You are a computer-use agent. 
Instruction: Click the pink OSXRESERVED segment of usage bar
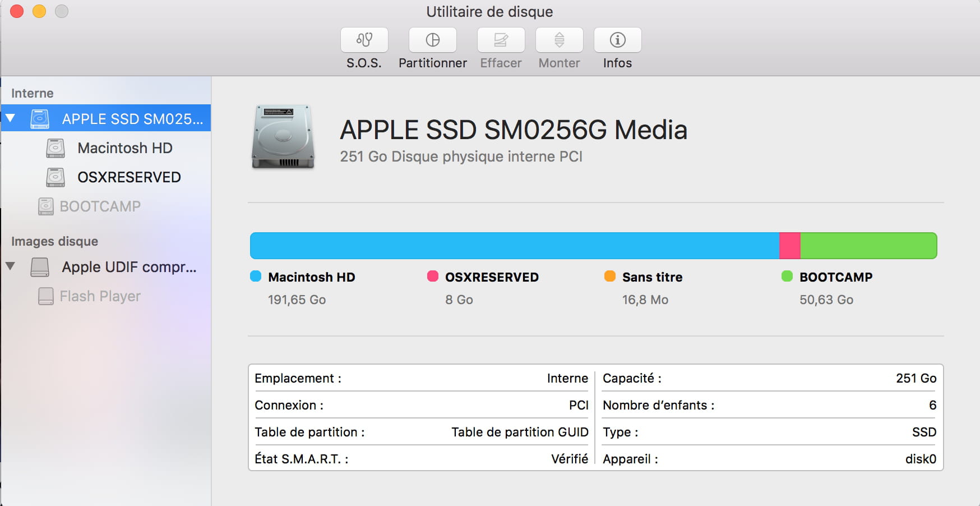click(790, 246)
